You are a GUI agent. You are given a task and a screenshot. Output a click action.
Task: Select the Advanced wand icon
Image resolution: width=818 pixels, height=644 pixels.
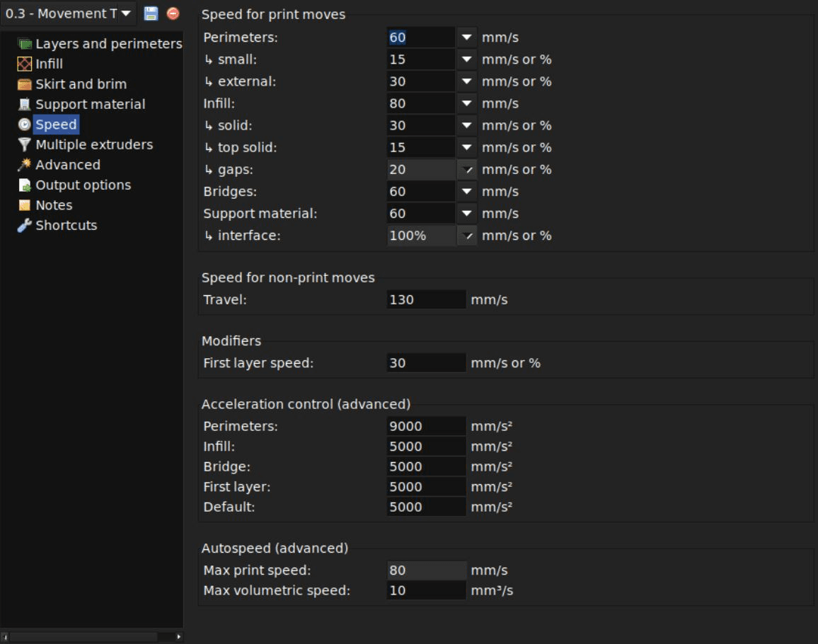(25, 165)
